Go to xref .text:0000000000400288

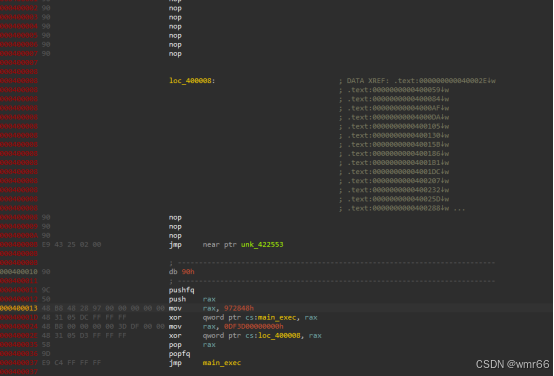[398, 208]
